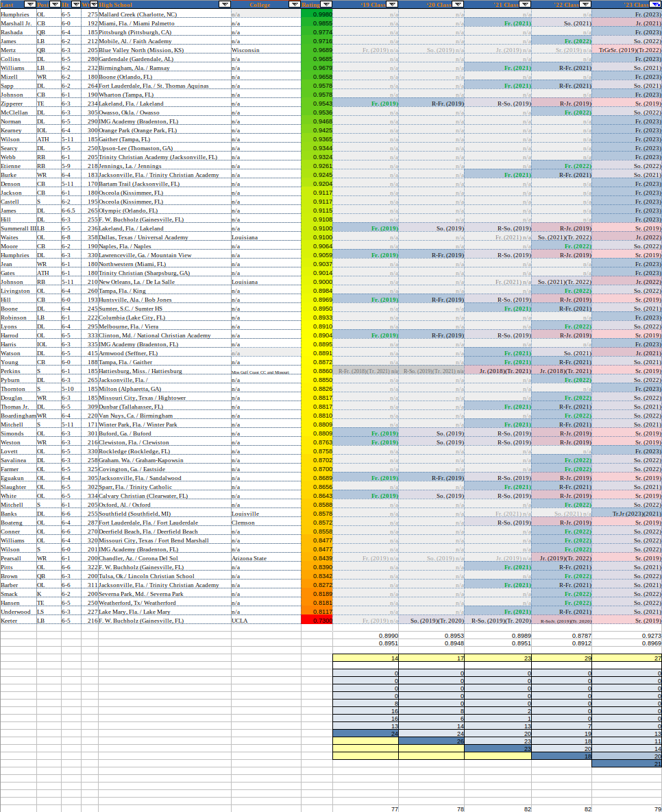Select the 'Boardingham' last name cell

[18, 416]
